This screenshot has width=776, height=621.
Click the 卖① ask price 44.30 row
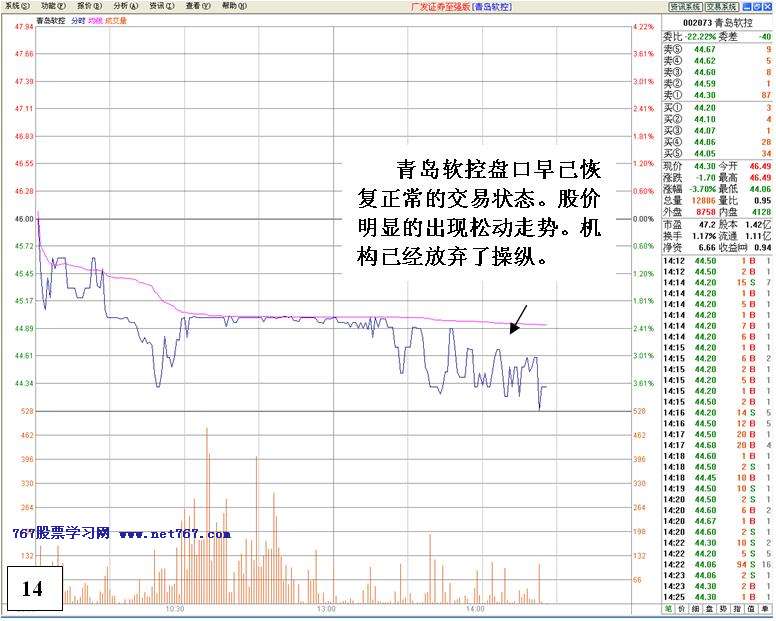pos(717,93)
